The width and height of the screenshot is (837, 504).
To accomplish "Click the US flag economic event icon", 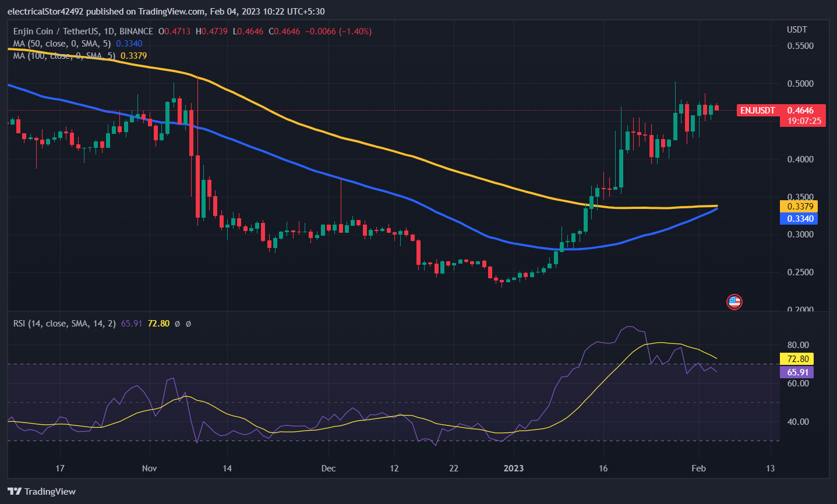I will [x=734, y=301].
